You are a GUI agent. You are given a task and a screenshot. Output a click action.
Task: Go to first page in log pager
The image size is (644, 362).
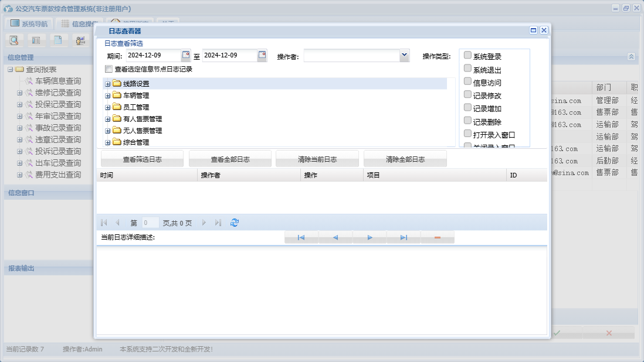coord(104,223)
